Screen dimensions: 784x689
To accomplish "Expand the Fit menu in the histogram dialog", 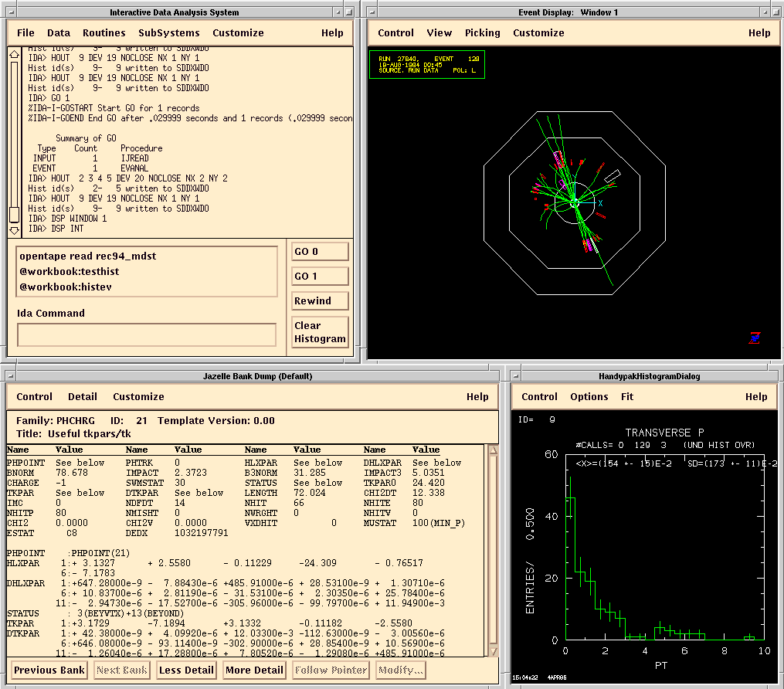I will click(629, 397).
